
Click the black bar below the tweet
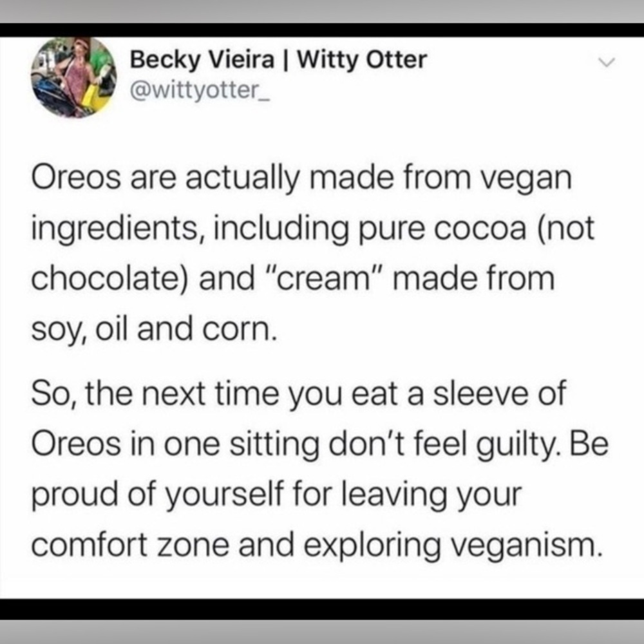point(322,609)
